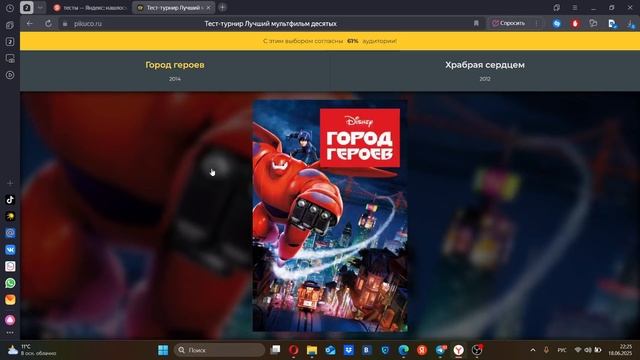Click the pikuco.ru address field

[88, 24]
